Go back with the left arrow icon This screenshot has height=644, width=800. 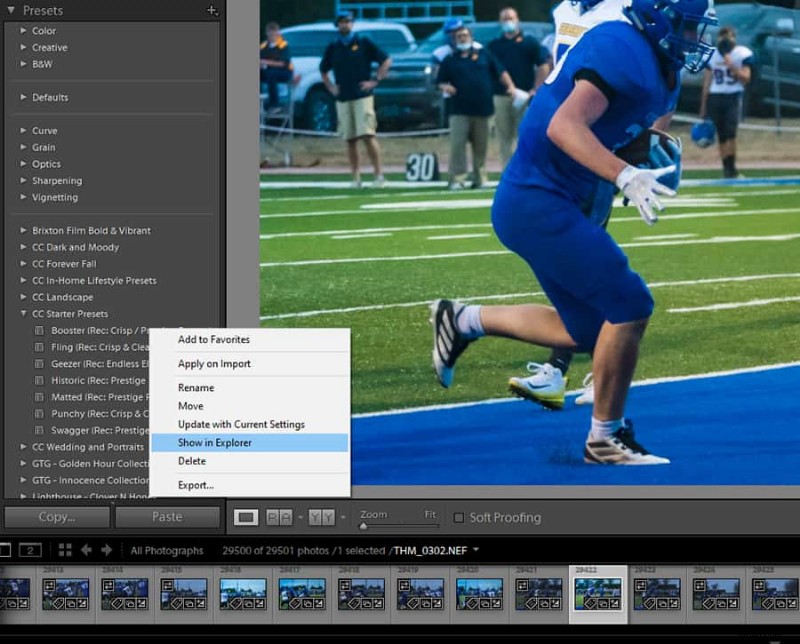(x=86, y=550)
